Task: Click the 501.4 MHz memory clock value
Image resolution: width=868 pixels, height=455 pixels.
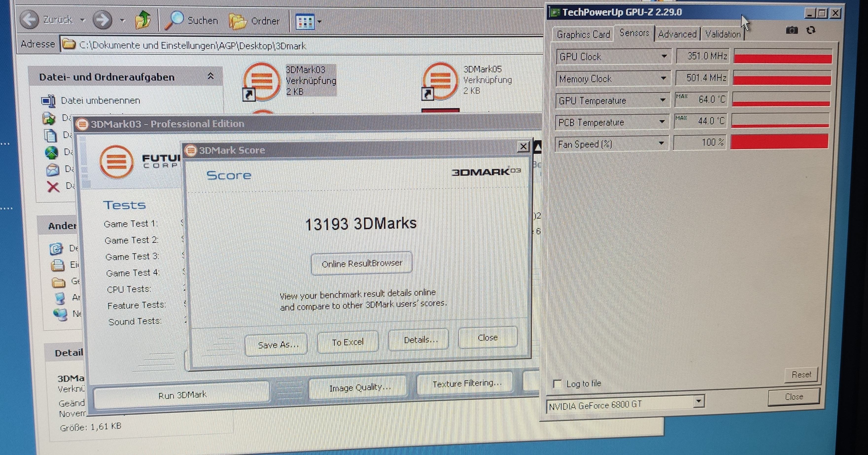Action: [702, 78]
